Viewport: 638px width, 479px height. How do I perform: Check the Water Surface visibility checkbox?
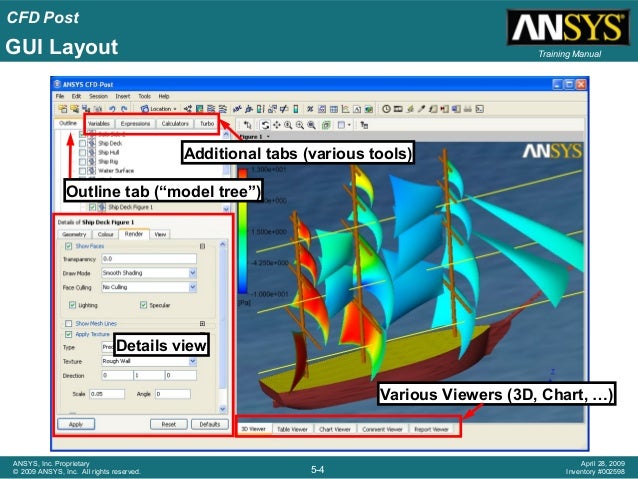(83, 171)
